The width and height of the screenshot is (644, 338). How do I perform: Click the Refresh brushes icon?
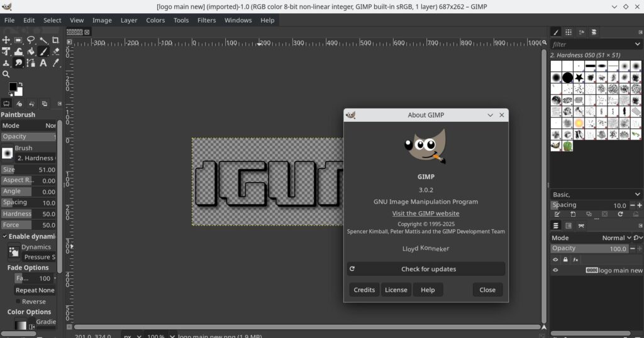tap(620, 214)
